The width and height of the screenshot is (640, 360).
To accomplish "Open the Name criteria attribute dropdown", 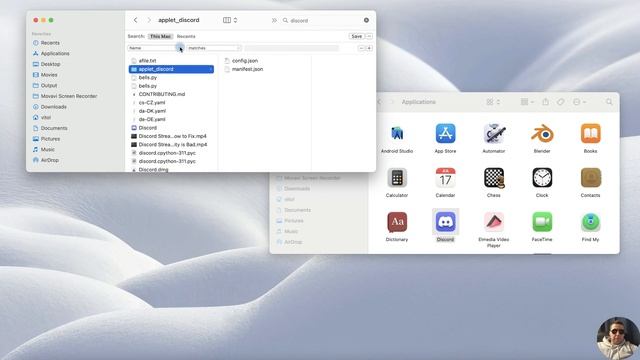I will (x=156, y=48).
